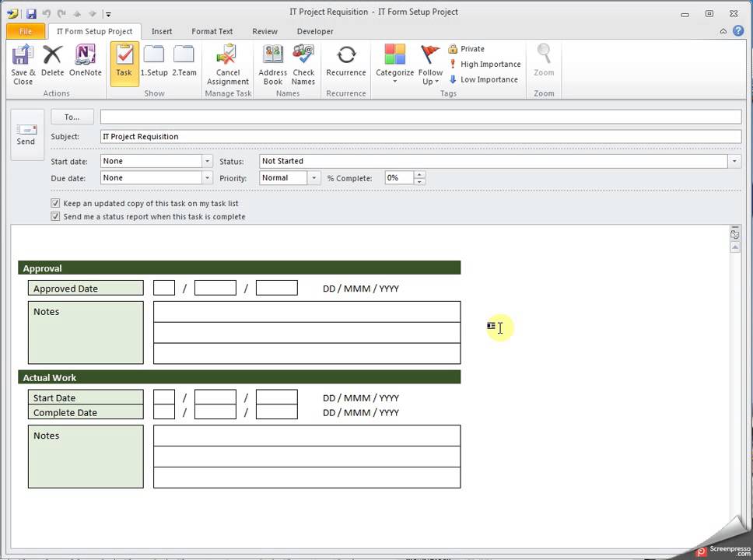
Task: Click the Complete Date label
Action: (86, 412)
